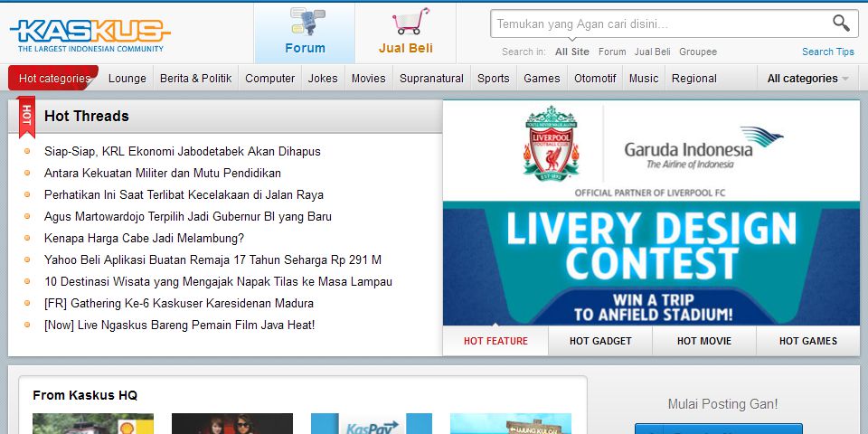This screenshot has width=868, height=434.
Task: Expand the All categories dropdown
Action: point(807,78)
